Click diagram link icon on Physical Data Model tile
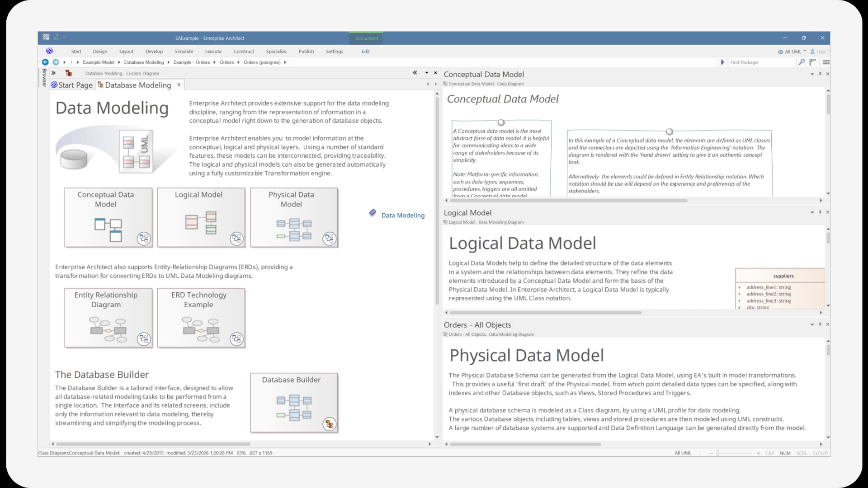Image resolution: width=868 pixels, height=488 pixels. click(x=329, y=239)
